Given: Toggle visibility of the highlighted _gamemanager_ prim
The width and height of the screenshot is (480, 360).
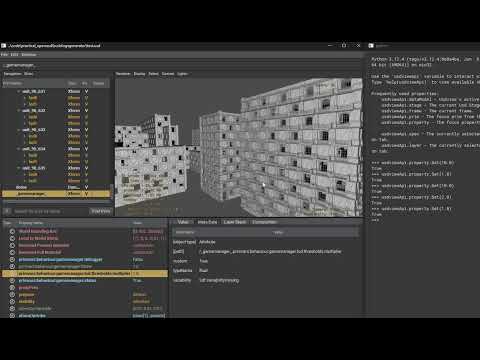Looking at the screenshot, I should tap(86, 193).
